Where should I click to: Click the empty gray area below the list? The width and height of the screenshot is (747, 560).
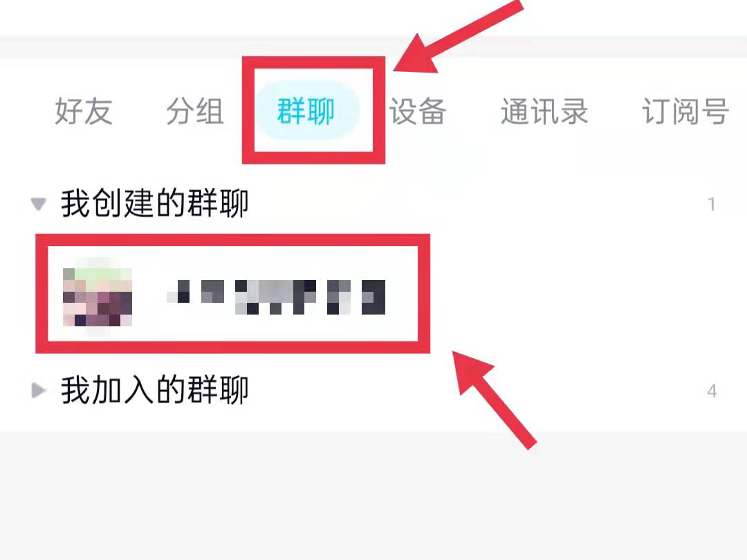pyautogui.click(x=373, y=496)
